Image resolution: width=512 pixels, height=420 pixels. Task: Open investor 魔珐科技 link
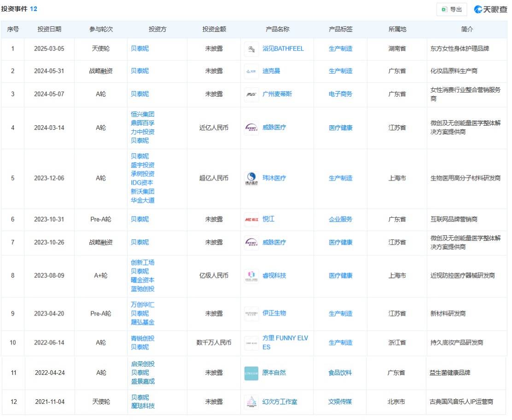click(x=142, y=406)
